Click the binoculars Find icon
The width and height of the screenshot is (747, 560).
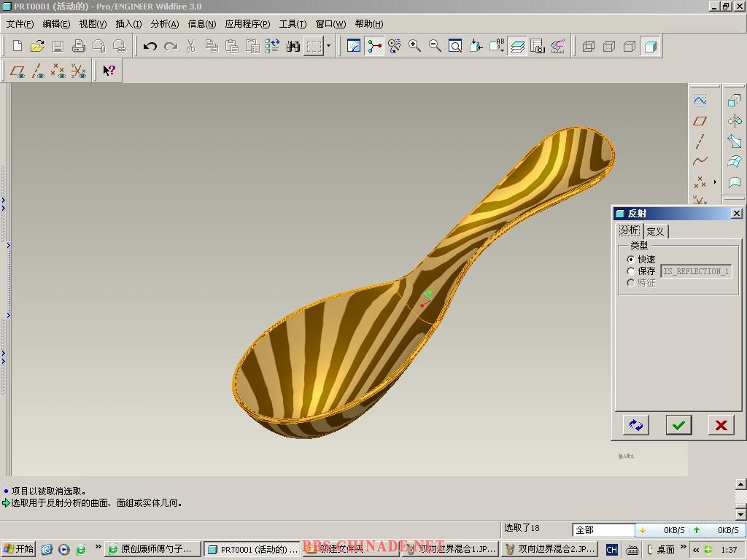click(293, 47)
